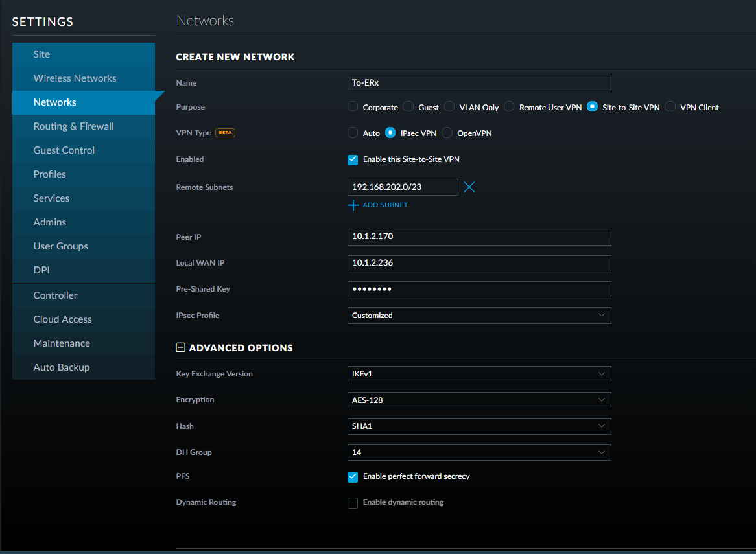The height and width of the screenshot is (554, 756).
Task: Choose VPN Client as purpose
Action: coord(670,106)
